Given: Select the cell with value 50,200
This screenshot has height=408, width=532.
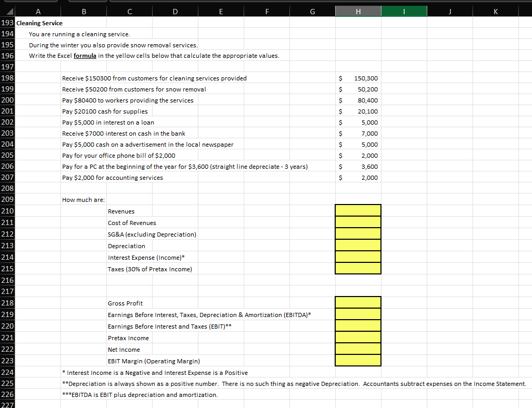Looking at the screenshot, I should click(358, 89).
